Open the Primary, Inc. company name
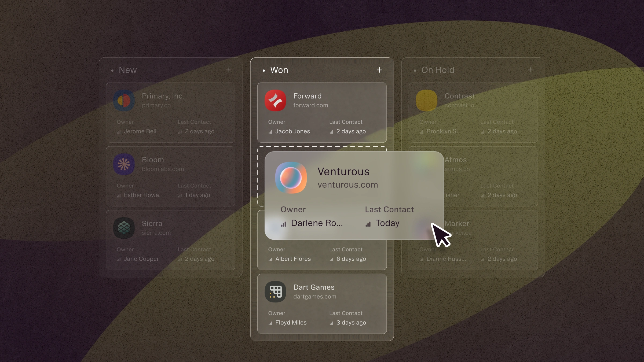This screenshot has width=644, height=362. pos(163,96)
